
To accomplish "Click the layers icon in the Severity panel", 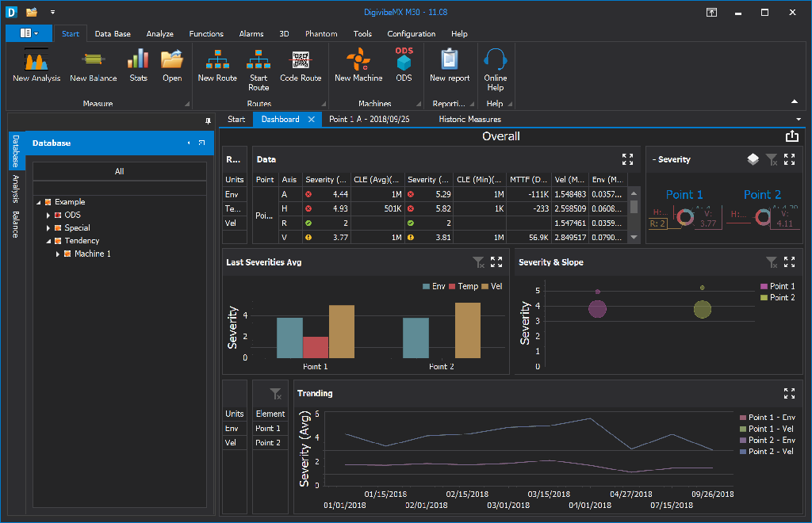I will tap(753, 159).
